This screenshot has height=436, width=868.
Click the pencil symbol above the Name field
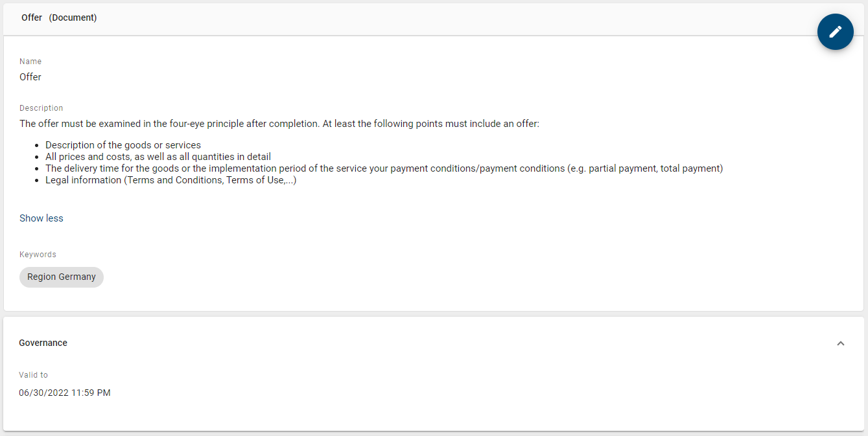tap(835, 31)
